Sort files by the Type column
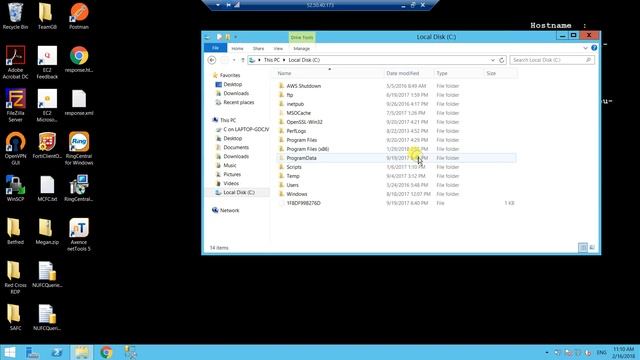640x360 pixels. click(458, 73)
